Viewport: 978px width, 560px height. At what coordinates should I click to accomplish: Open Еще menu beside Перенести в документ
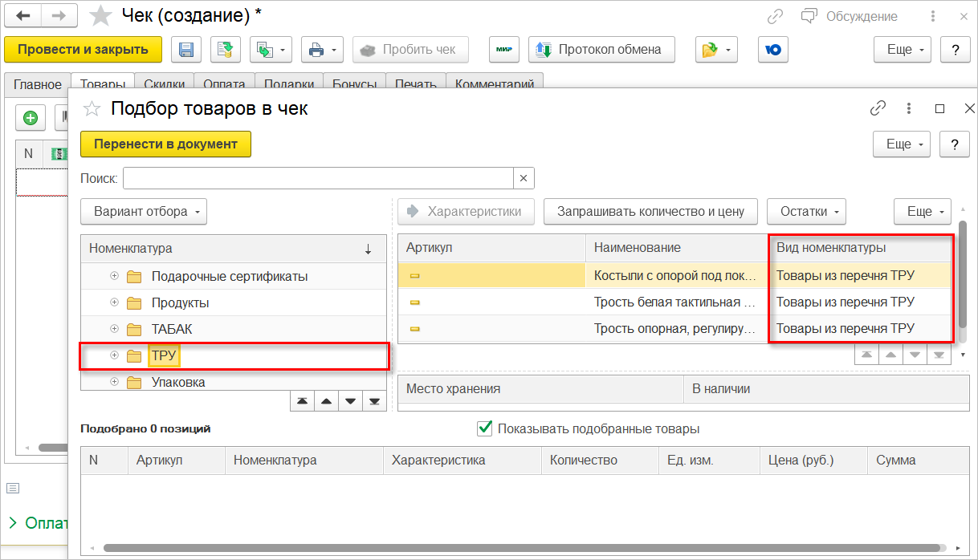[902, 144]
